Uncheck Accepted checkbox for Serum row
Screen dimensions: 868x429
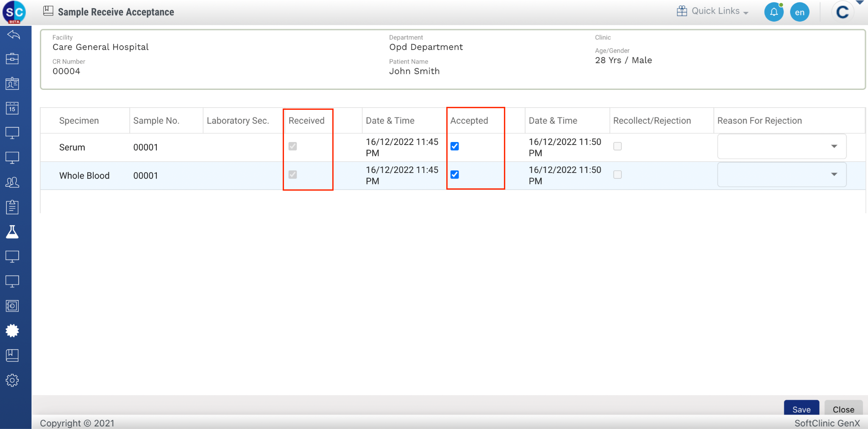click(455, 146)
